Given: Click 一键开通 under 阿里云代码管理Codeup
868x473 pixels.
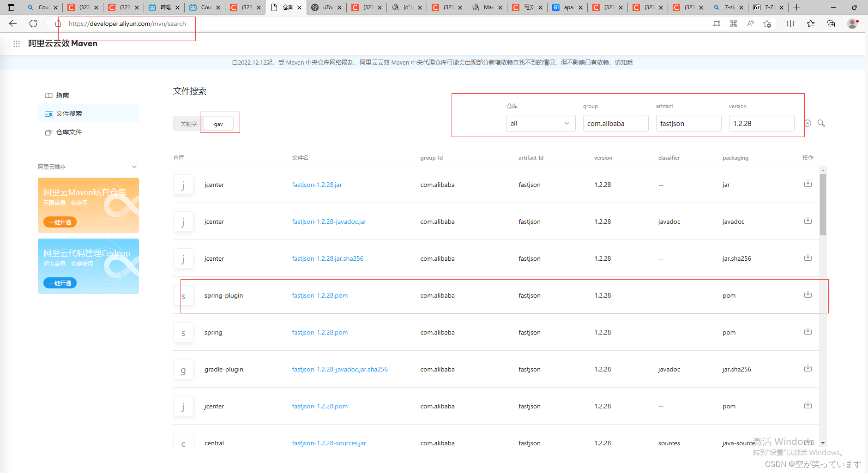Looking at the screenshot, I should click(x=60, y=283).
